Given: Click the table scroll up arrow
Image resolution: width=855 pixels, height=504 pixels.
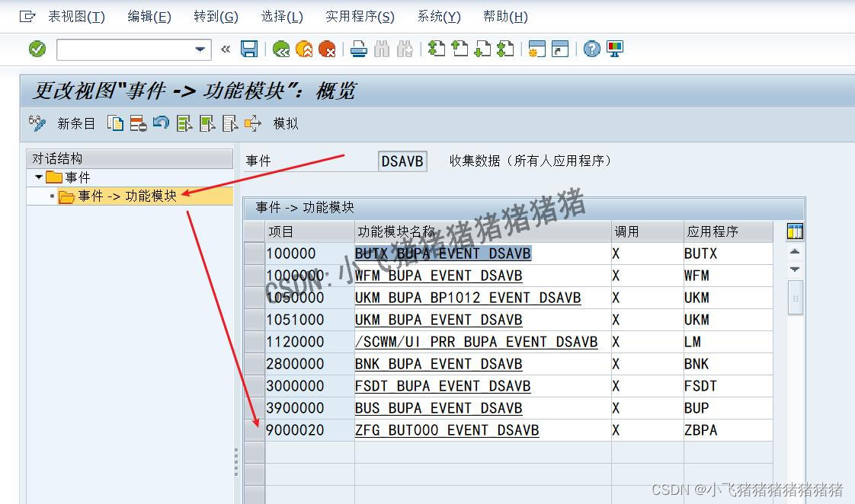Looking at the screenshot, I should [x=795, y=252].
